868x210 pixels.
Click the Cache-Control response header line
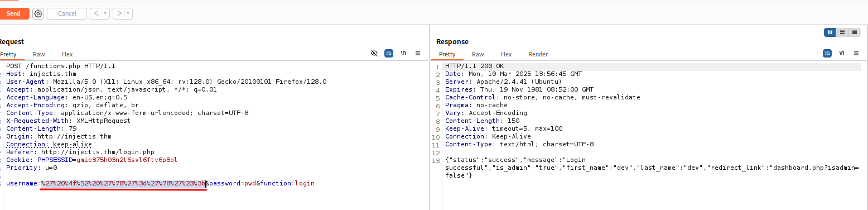pos(543,97)
